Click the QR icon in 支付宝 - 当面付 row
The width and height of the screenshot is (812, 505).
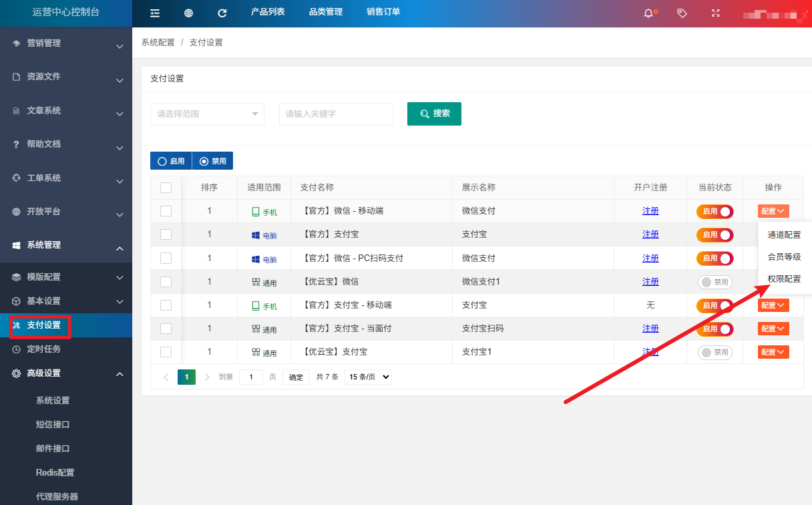point(255,329)
